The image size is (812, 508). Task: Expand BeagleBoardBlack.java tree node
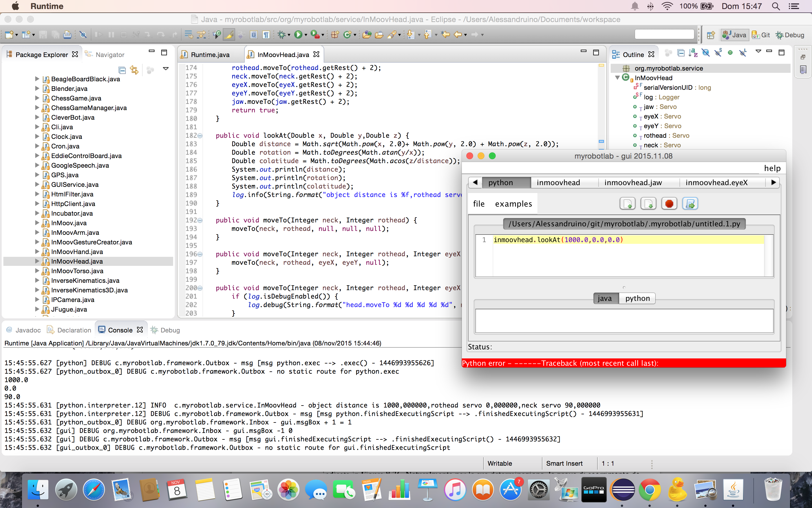37,79
